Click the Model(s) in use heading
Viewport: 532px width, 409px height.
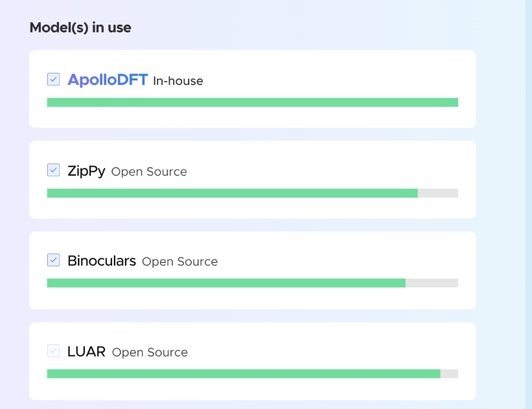click(80, 28)
